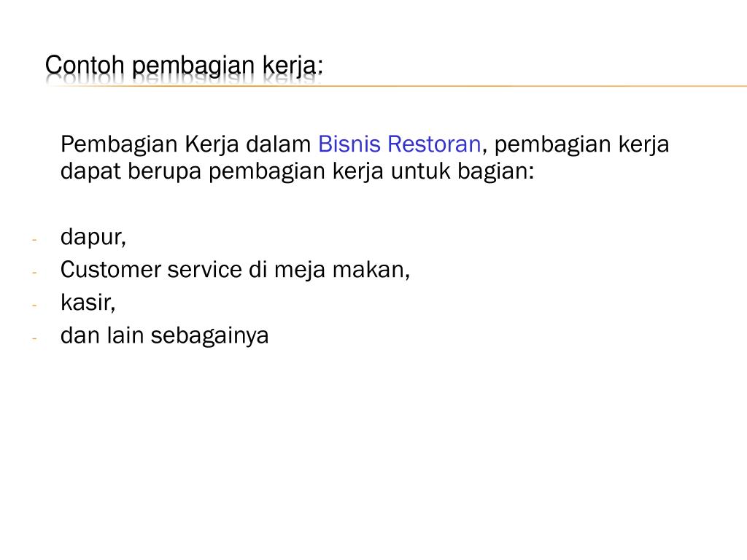The width and height of the screenshot is (747, 560).
Task: Click the dapur, list item
Action: pyautogui.click(x=93, y=237)
